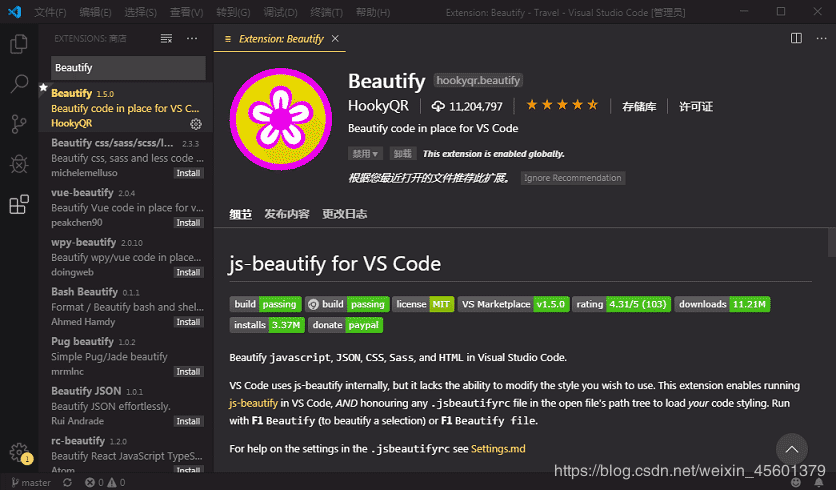The height and width of the screenshot is (490, 836).
Task: Click the Ignore Recommendation button
Action: coord(573,178)
